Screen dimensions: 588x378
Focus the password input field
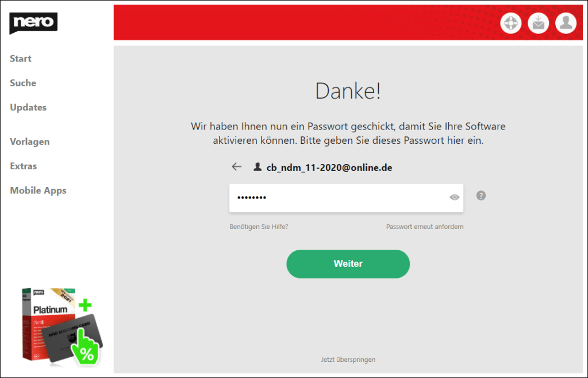point(346,198)
